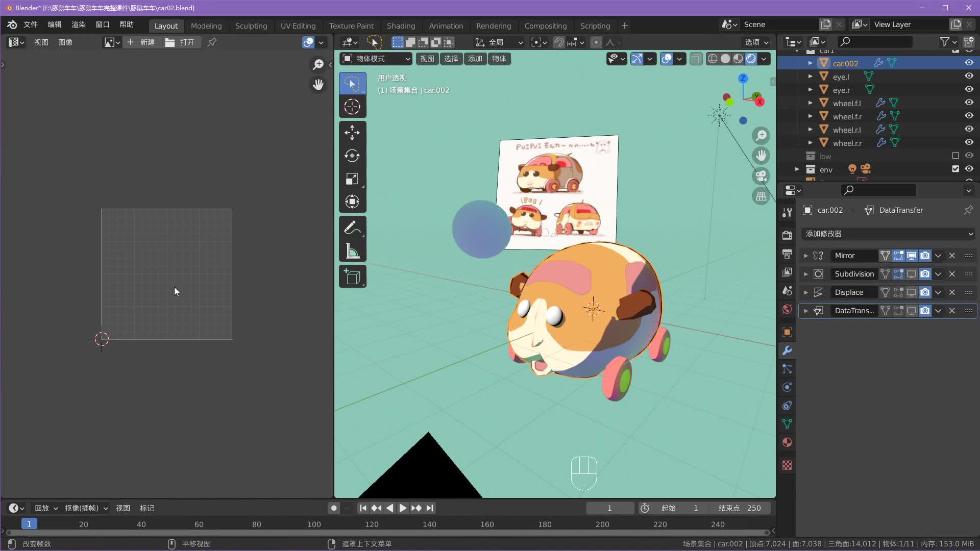Open the Object Data properties tab
Screen dimensions: 980x551
pyautogui.click(x=787, y=424)
